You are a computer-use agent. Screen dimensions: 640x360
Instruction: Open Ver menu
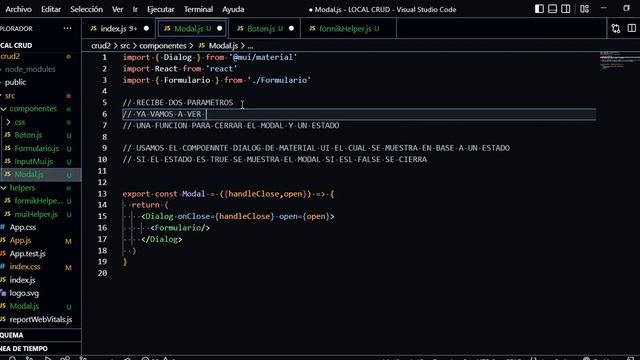pos(118,9)
